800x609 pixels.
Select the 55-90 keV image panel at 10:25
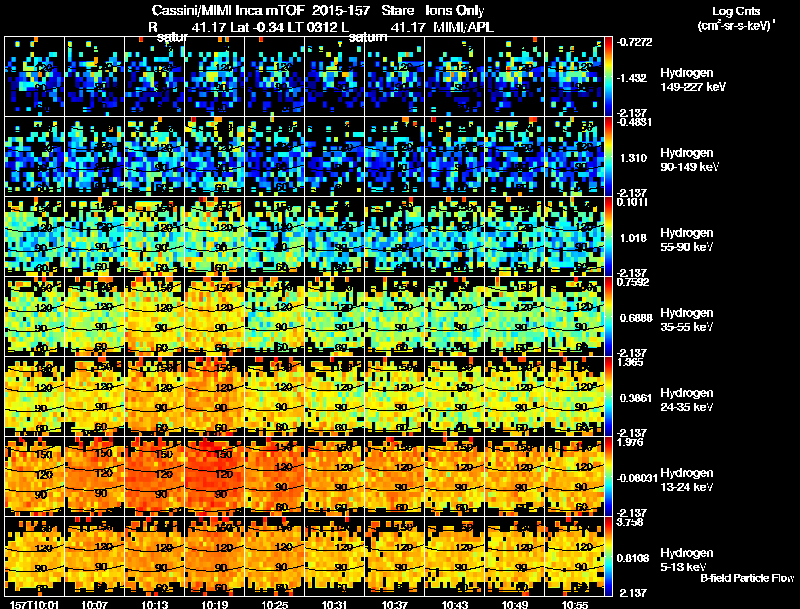[274, 237]
